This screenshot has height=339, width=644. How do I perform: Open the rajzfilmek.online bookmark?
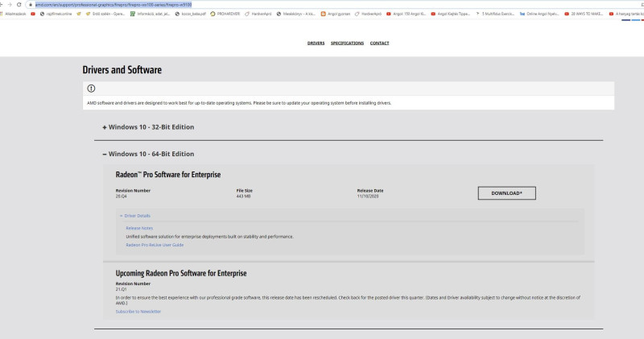tap(56, 14)
